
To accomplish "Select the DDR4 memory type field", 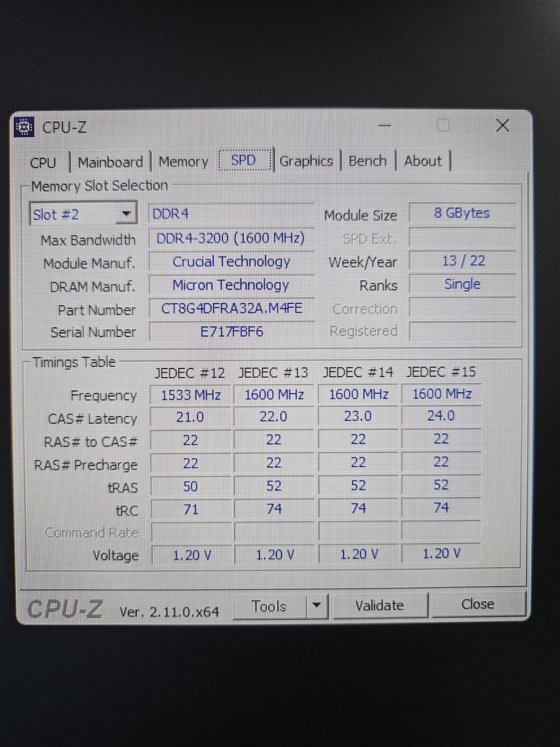I will [x=231, y=214].
